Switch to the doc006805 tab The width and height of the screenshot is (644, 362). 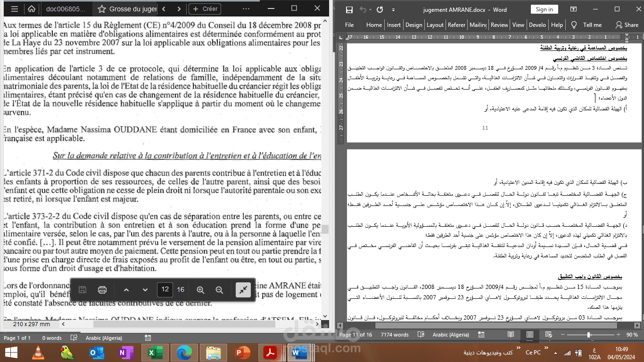66,9
